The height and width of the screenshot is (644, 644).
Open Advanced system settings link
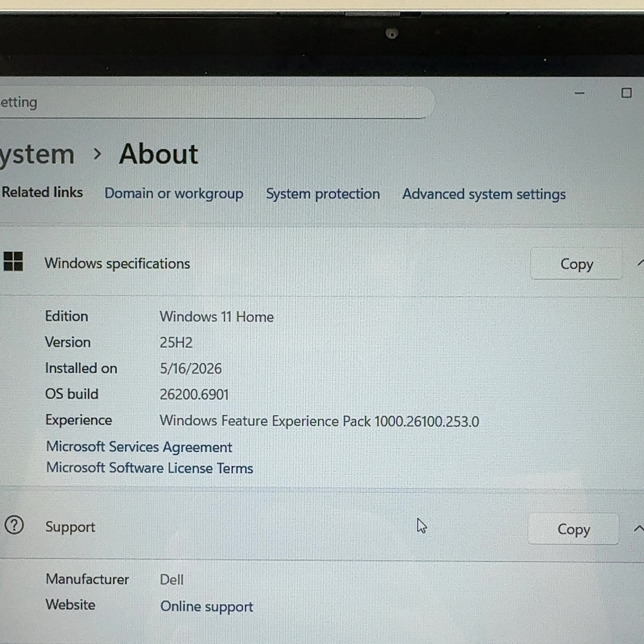[484, 194]
